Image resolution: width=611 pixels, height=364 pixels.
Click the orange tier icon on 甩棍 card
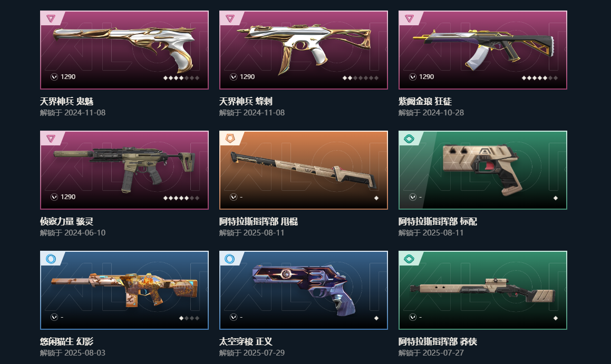click(230, 138)
